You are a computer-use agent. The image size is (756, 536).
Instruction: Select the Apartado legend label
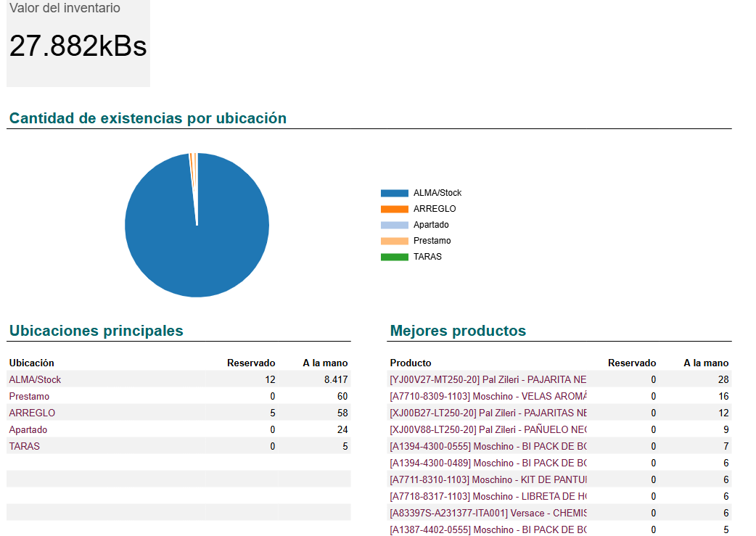(x=431, y=225)
